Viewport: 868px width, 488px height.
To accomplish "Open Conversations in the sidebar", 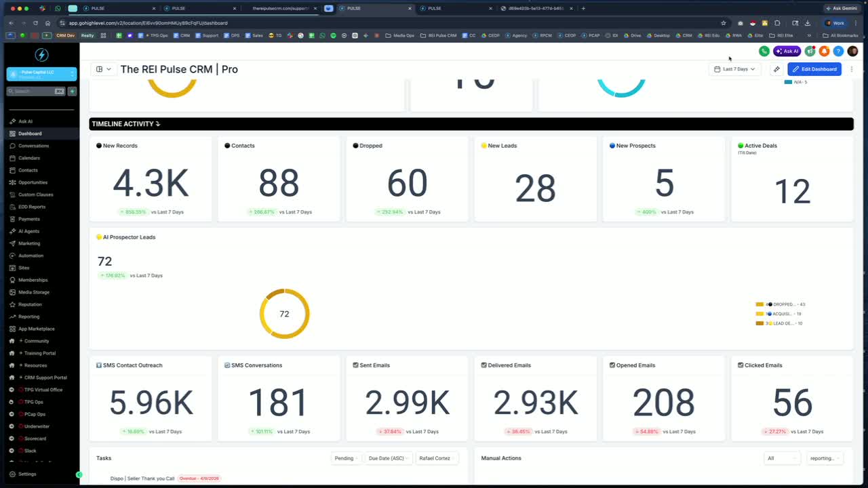I will 34,146.
